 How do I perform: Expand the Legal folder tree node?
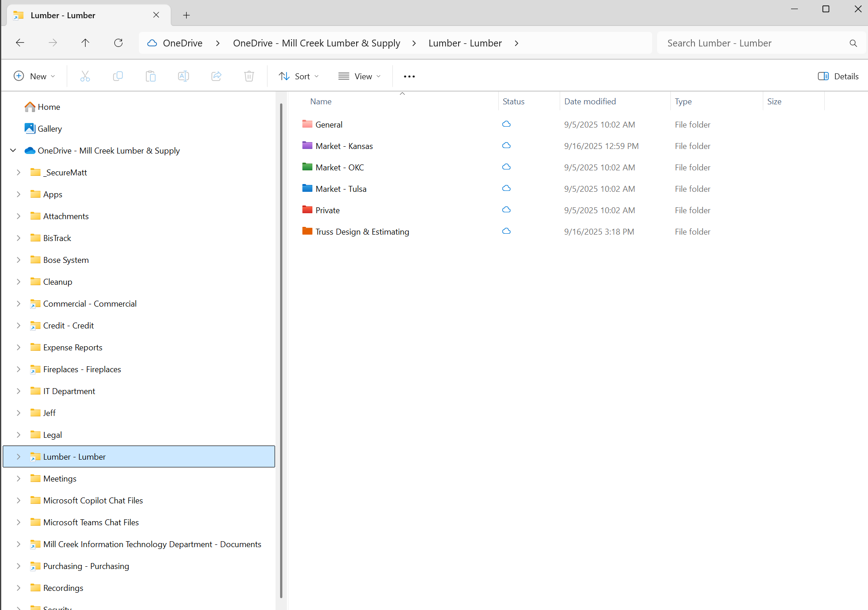click(18, 435)
